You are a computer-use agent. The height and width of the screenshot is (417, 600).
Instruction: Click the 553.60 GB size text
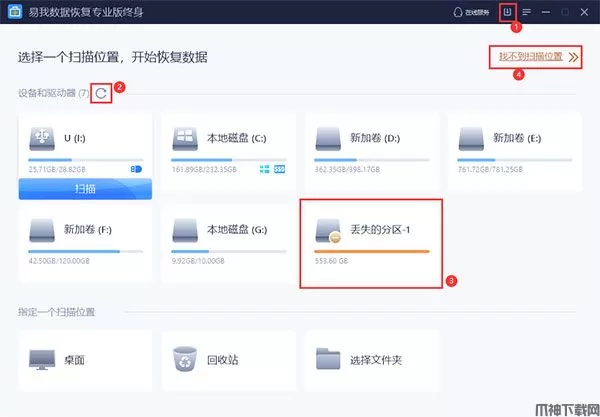[x=331, y=261]
